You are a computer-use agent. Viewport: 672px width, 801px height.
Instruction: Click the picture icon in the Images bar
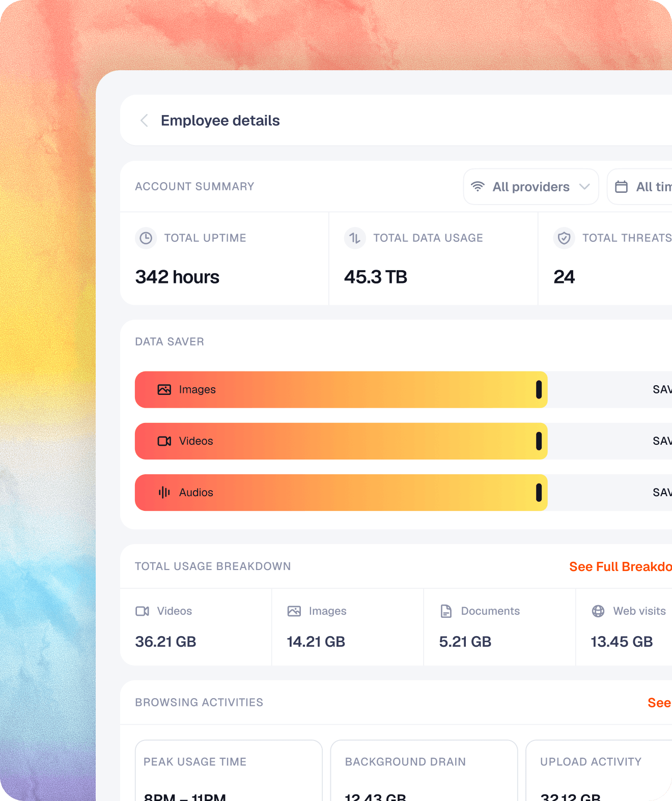point(164,389)
